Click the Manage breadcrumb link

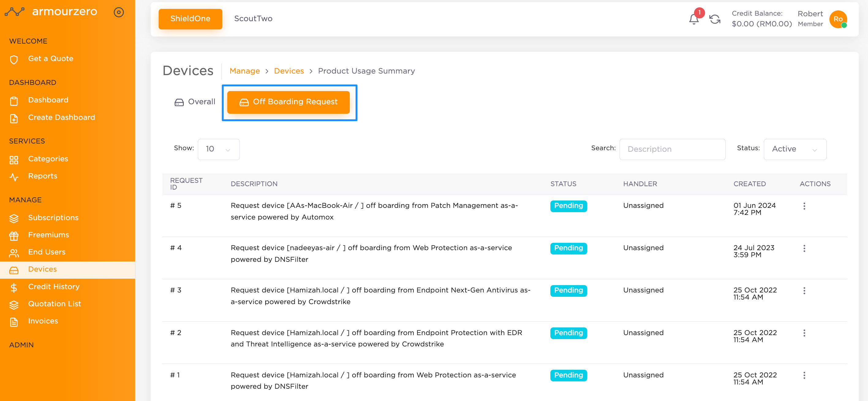click(244, 71)
